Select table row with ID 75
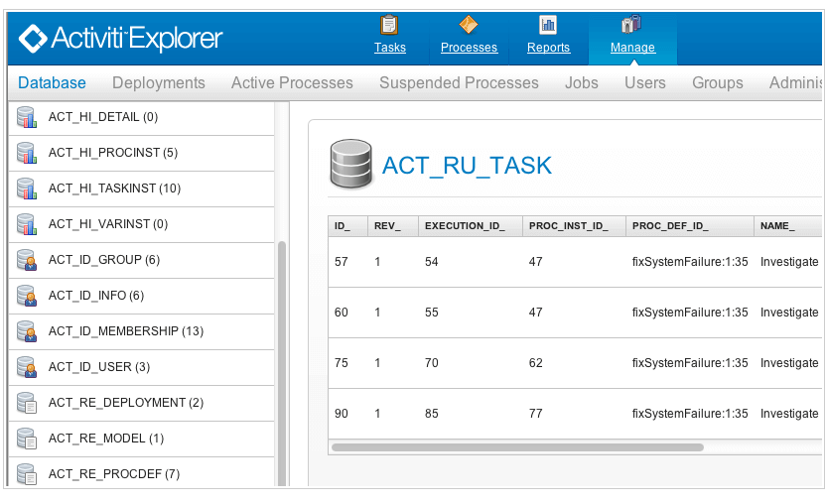 coord(575,363)
